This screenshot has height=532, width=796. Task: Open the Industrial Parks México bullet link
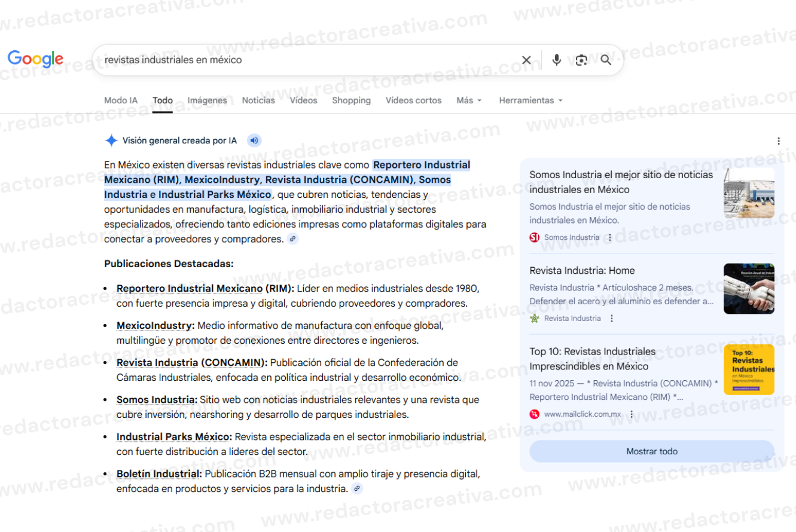coord(174,437)
